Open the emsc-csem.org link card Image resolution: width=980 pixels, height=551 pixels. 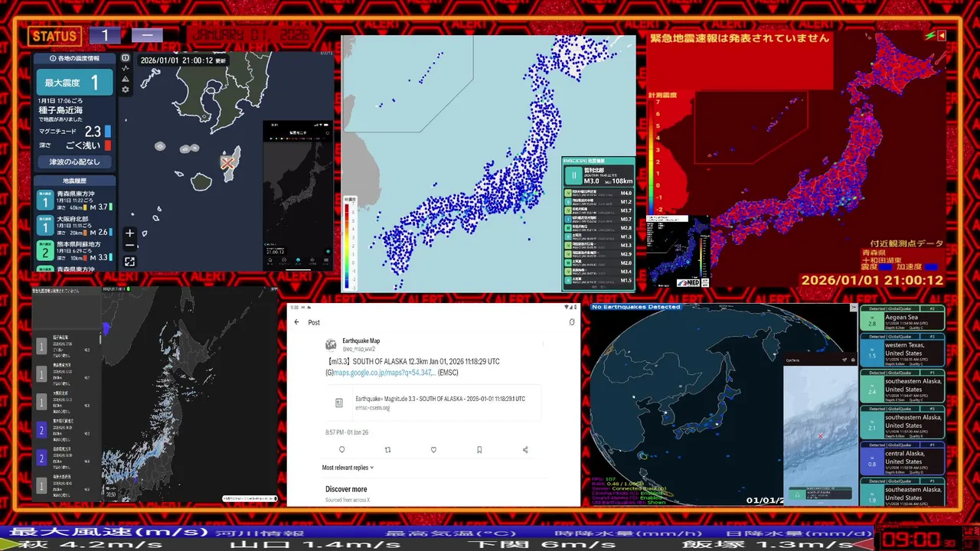click(x=433, y=403)
